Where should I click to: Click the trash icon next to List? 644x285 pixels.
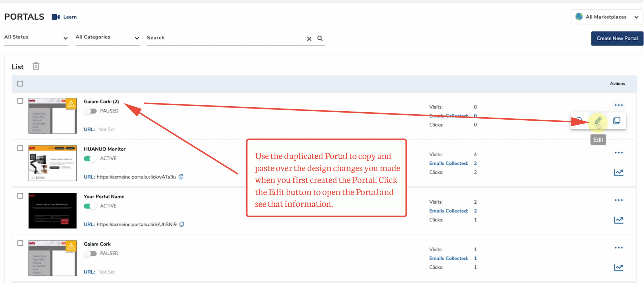click(x=36, y=66)
